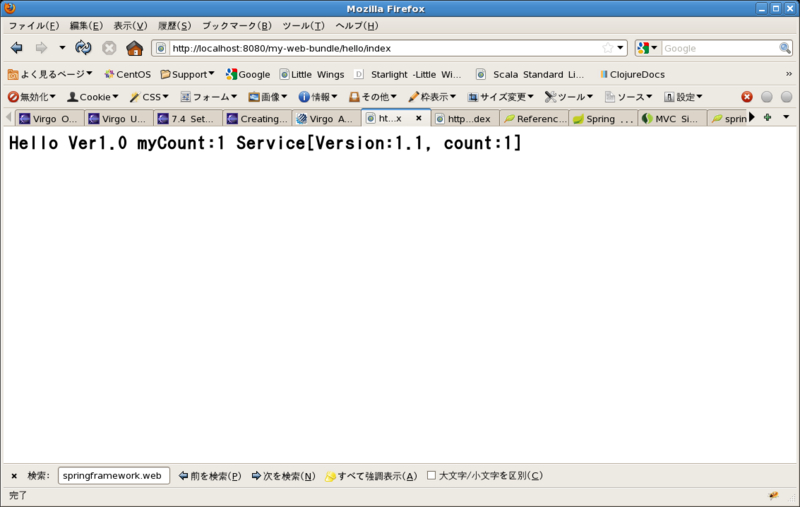Open the Scala Standard Li... bookmark

pyautogui.click(x=530, y=74)
